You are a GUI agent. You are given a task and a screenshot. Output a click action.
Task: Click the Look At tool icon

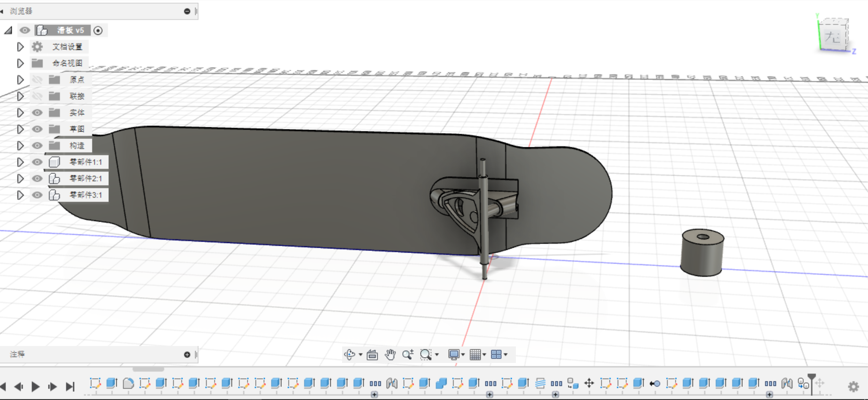(x=372, y=355)
